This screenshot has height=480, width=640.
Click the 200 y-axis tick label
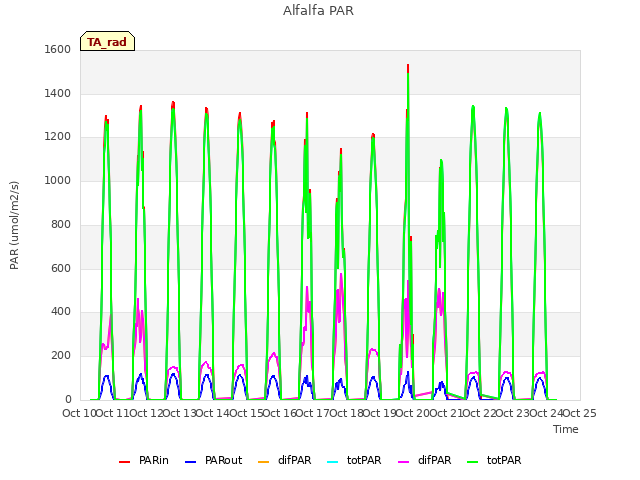click(61, 356)
